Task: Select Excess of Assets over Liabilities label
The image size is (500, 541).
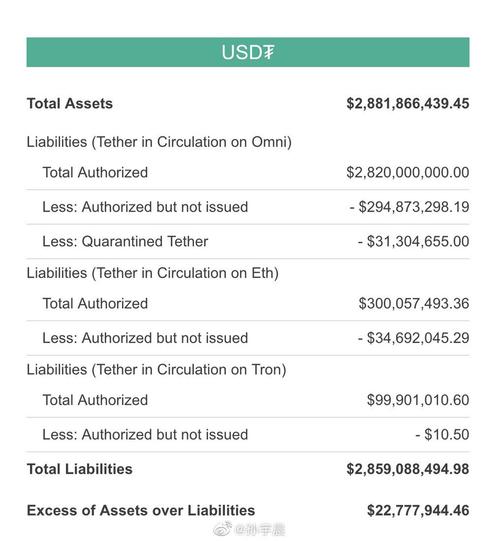Action: tap(141, 511)
